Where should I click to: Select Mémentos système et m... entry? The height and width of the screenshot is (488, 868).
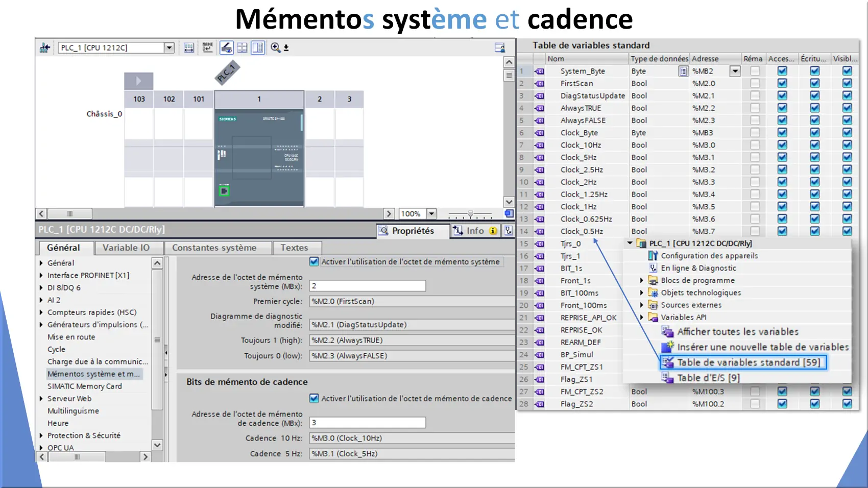tap(93, 374)
